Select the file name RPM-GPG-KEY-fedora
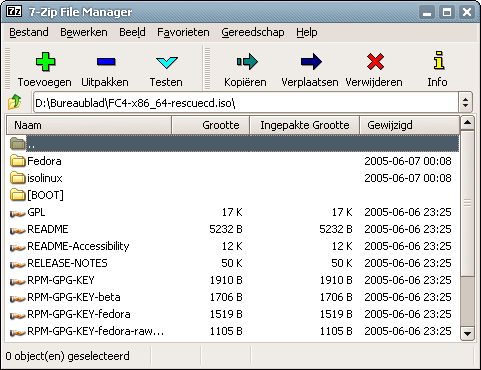Screen dimensions: 481x370 (79, 314)
